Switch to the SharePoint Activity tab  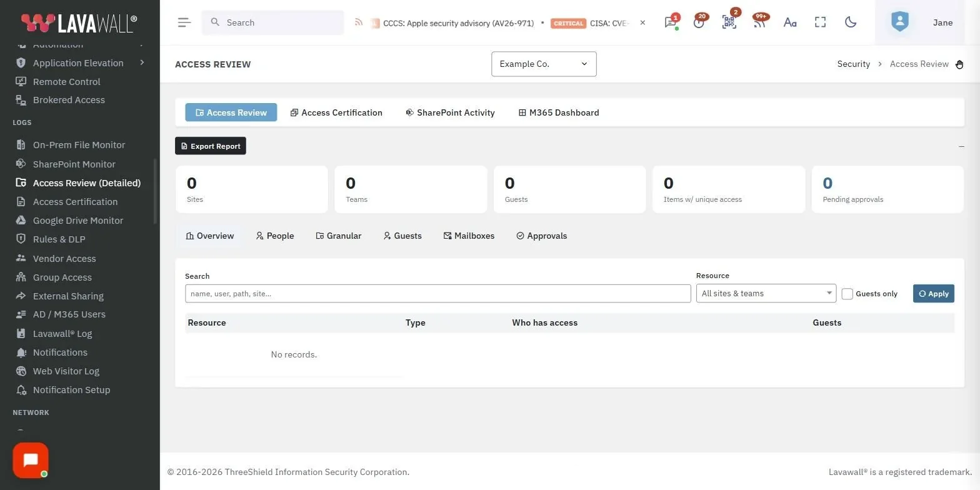(x=450, y=112)
